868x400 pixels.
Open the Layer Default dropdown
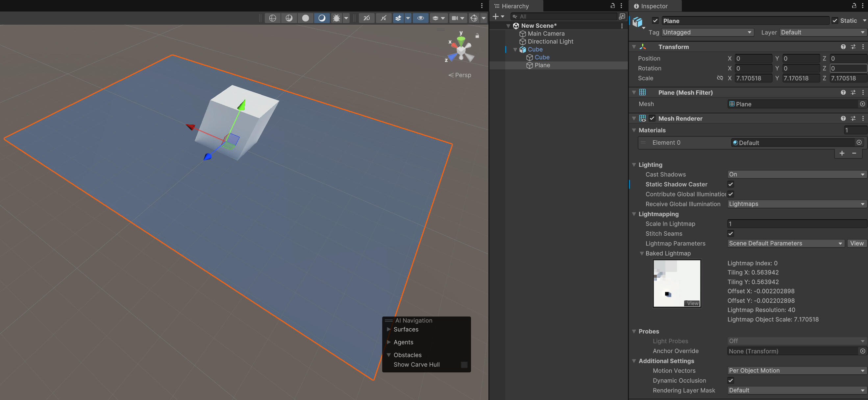pos(822,32)
